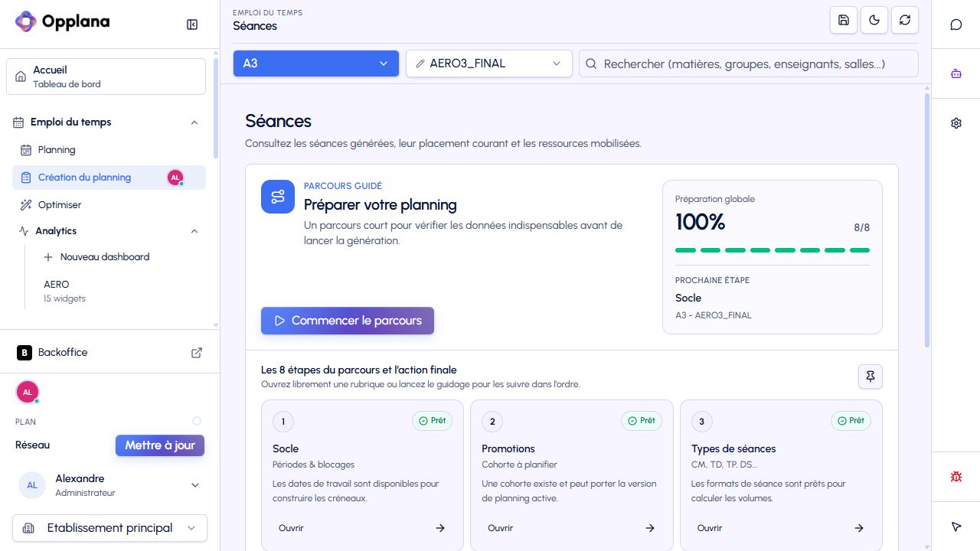
Task: Click the Backoffice label
Action: tap(63, 353)
